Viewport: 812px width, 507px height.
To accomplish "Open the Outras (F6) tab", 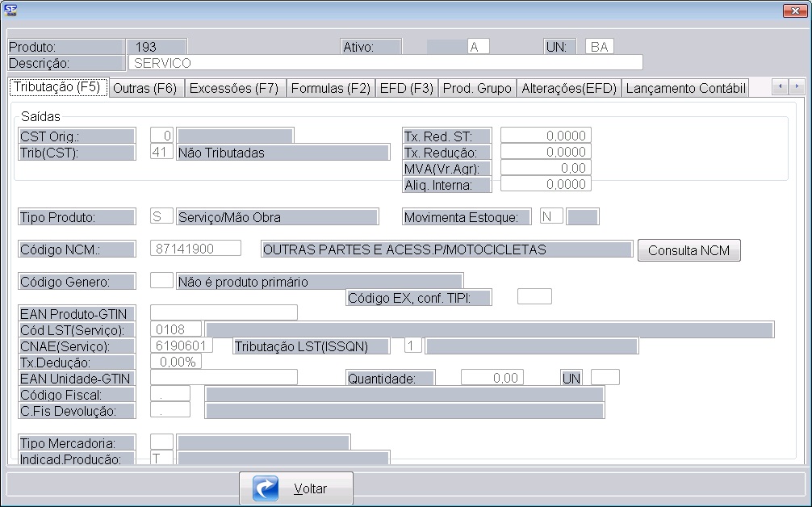I will [x=144, y=89].
